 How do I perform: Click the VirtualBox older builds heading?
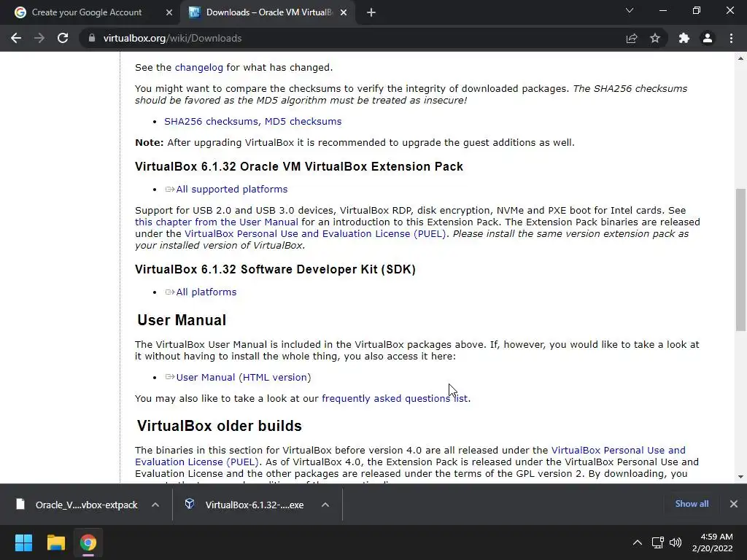click(219, 426)
